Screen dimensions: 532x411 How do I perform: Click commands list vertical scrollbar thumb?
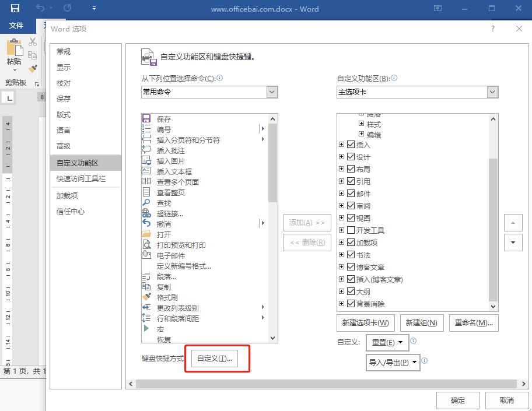click(272, 163)
